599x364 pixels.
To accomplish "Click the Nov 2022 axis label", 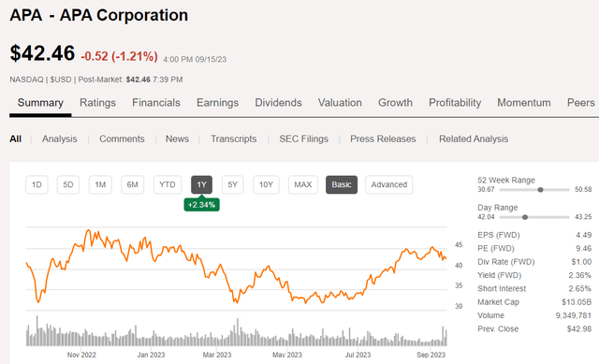I will pos(81,355).
